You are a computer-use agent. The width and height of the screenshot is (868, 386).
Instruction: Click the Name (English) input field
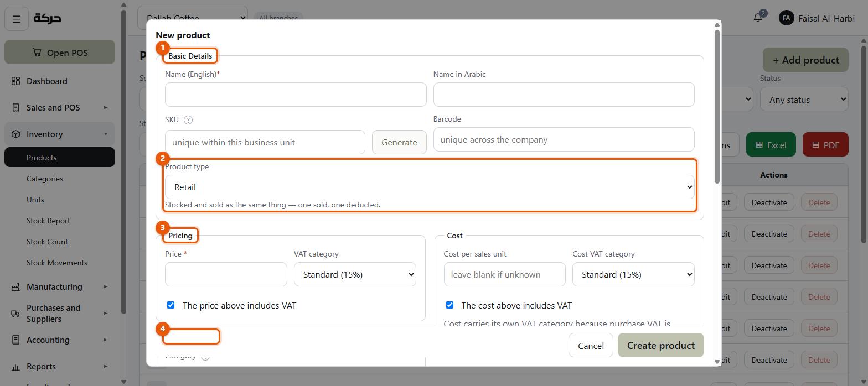pos(296,95)
